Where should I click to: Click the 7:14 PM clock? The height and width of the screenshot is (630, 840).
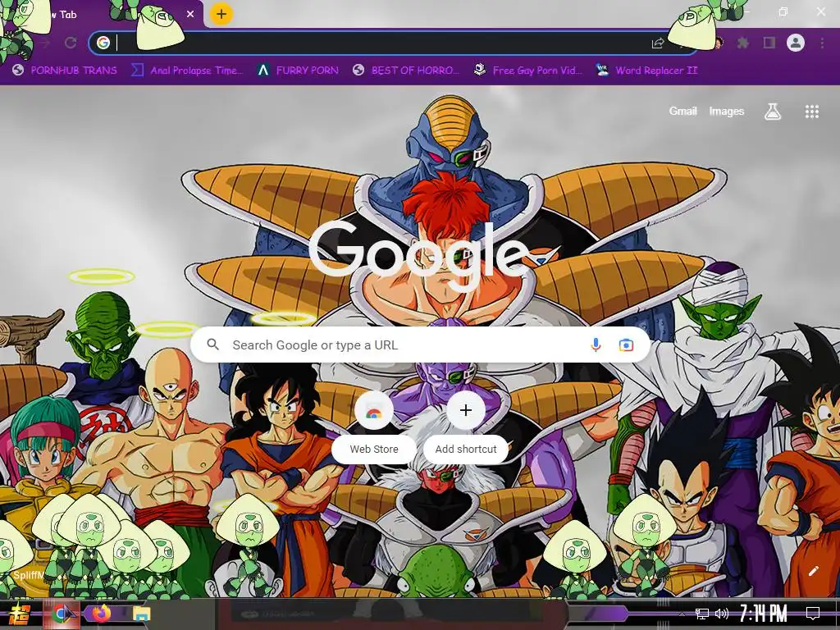pos(764,614)
